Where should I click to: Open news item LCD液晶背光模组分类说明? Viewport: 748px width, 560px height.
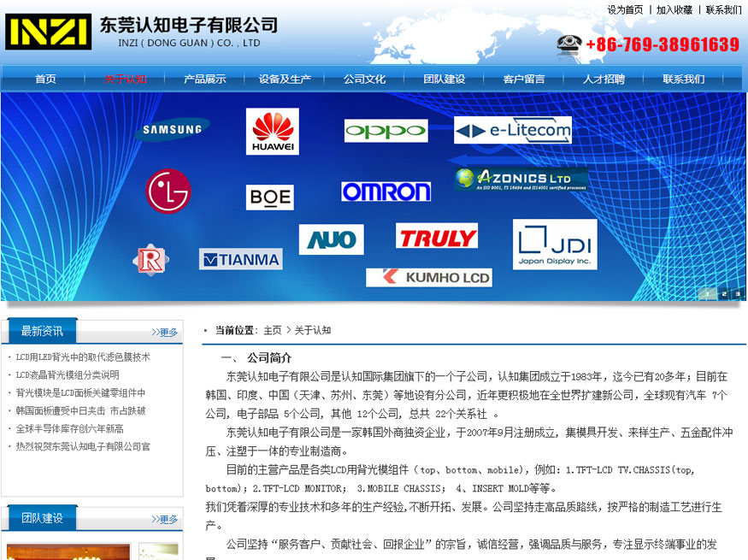click(x=68, y=375)
